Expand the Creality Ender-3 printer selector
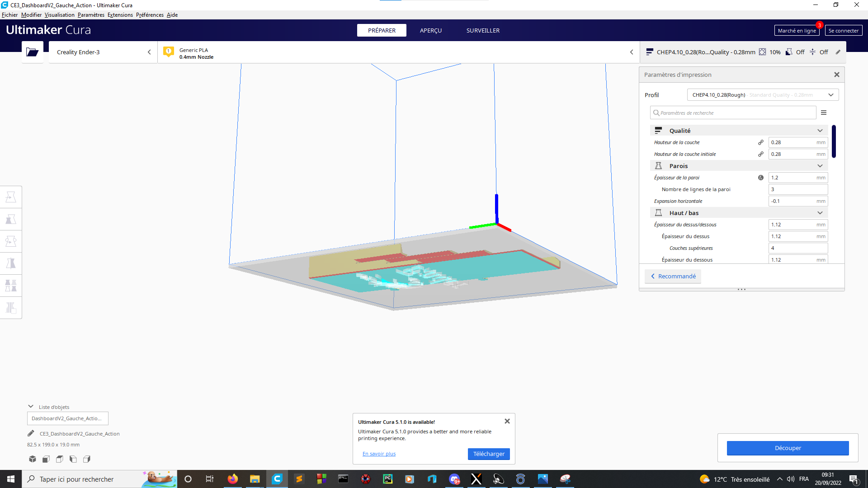The width and height of the screenshot is (868, 488). point(103,52)
